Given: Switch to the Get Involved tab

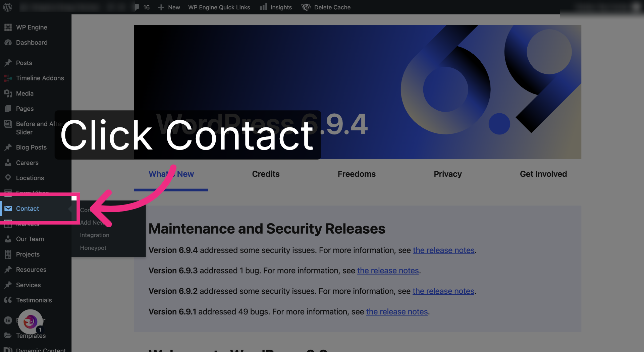Looking at the screenshot, I should pyautogui.click(x=543, y=174).
